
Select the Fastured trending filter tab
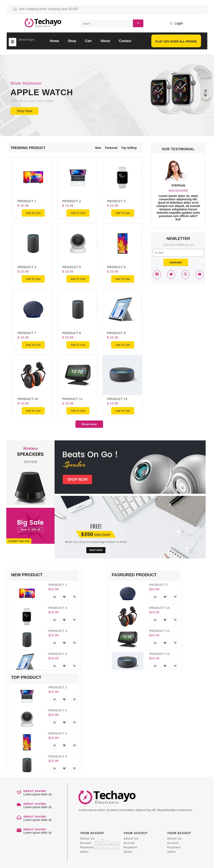click(111, 148)
